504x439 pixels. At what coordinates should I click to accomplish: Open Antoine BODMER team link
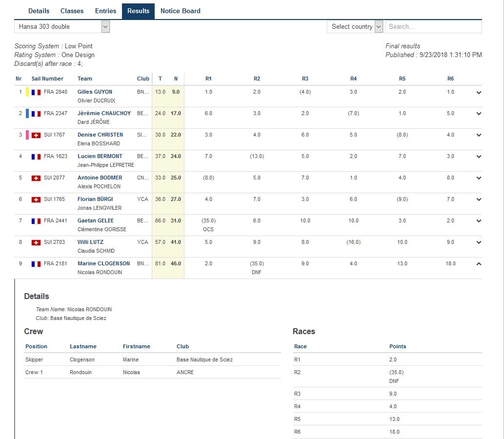(100, 178)
